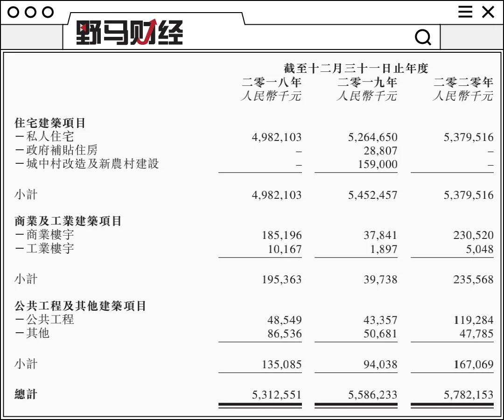Click the middle traffic-light circle
504x420 pixels.
click(x=31, y=12)
